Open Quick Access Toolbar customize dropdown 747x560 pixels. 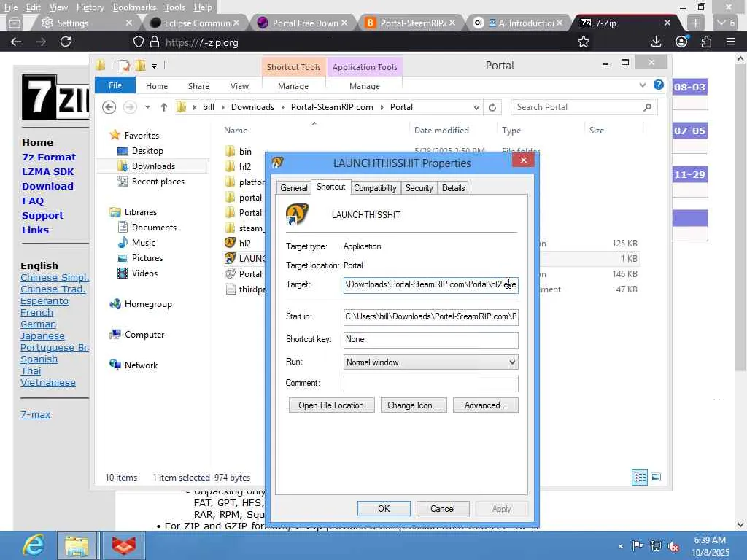coord(154,66)
